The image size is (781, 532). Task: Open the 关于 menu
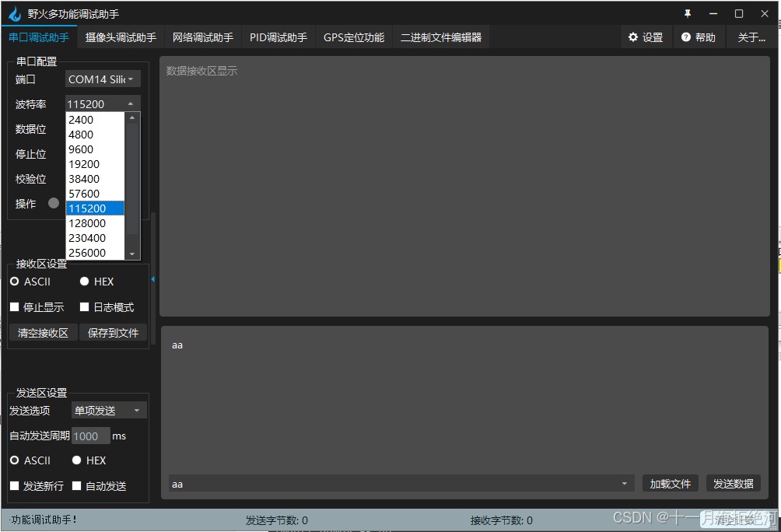click(x=751, y=37)
